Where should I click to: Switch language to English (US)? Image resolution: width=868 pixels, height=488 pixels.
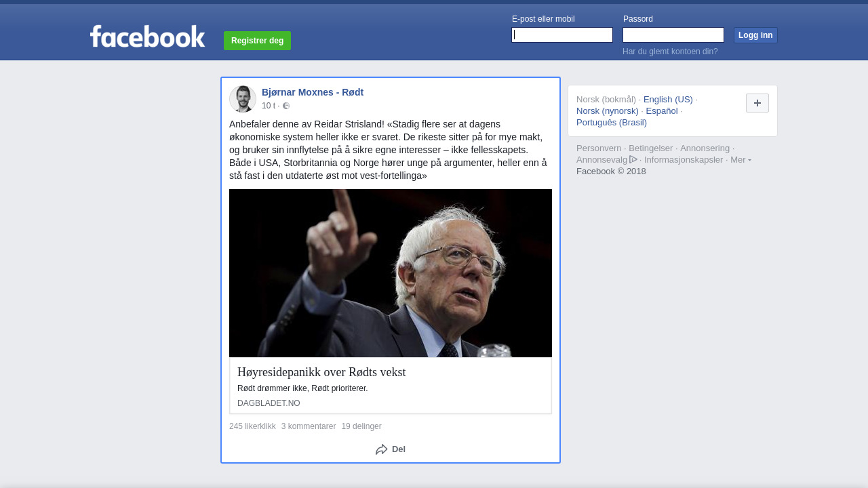(668, 100)
